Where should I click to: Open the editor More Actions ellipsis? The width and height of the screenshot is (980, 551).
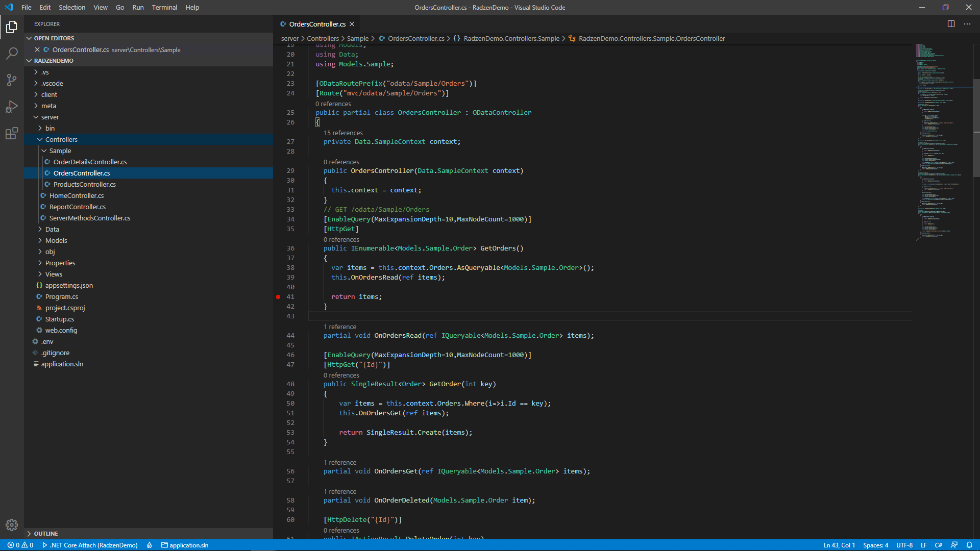click(967, 24)
